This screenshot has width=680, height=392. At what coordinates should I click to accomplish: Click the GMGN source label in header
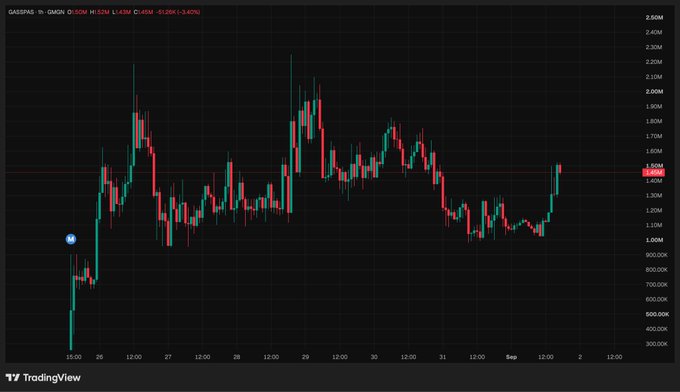(56, 12)
